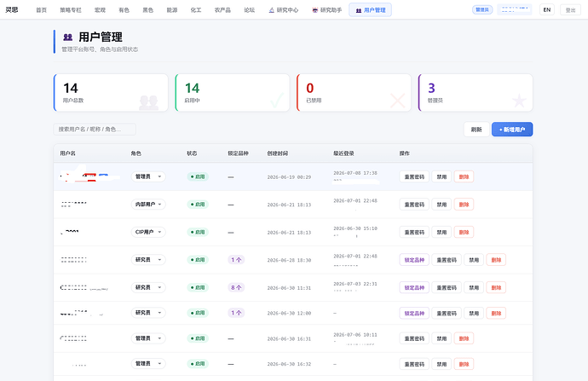Image resolution: width=588 pixels, height=381 pixels.
Task: Click the search box 搜索用户名 / 昵称 / 角色
Action: click(95, 129)
